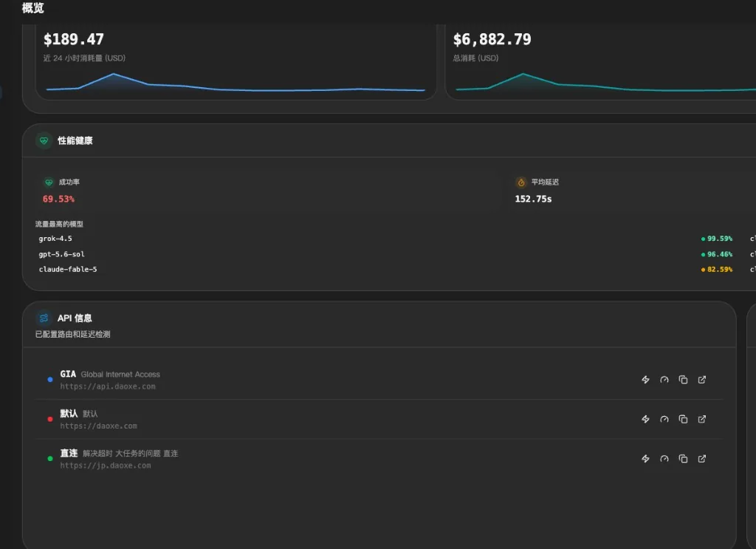Image resolution: width=756 pixels, height=549 pixels.
Task: Click the green icon next to 成功率
Action: [x=49, y=183]
